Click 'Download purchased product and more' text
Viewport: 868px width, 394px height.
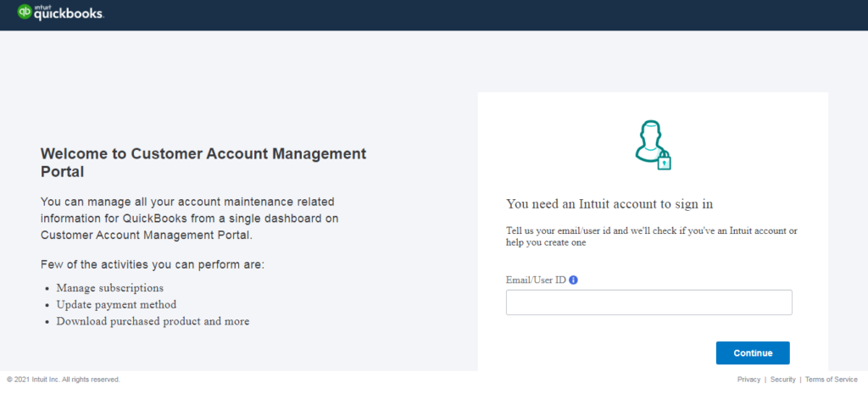click(x=153, y=321)
